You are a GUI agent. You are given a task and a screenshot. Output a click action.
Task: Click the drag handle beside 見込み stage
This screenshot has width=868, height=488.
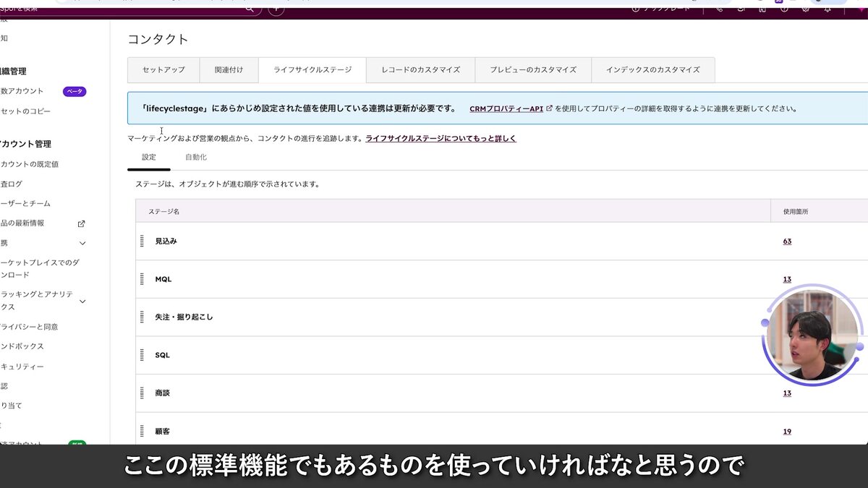coord(142,240)
